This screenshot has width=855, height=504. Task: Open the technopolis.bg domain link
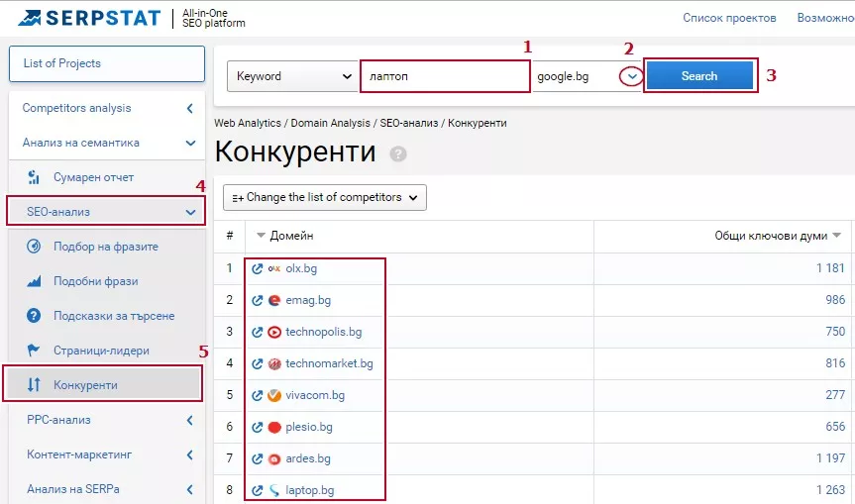[x=323, y=332]
